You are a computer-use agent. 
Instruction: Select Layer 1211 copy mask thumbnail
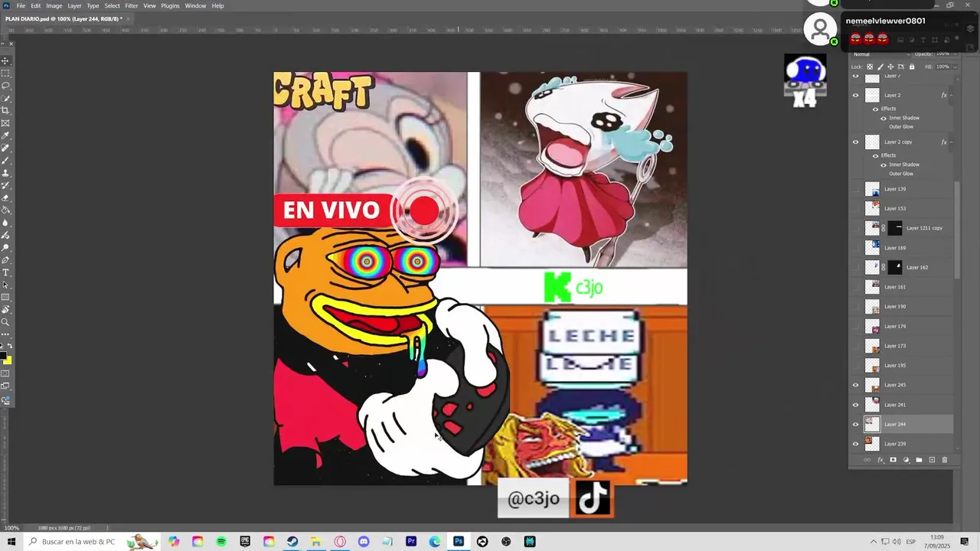pyautogui.click(x=895, y=228)
